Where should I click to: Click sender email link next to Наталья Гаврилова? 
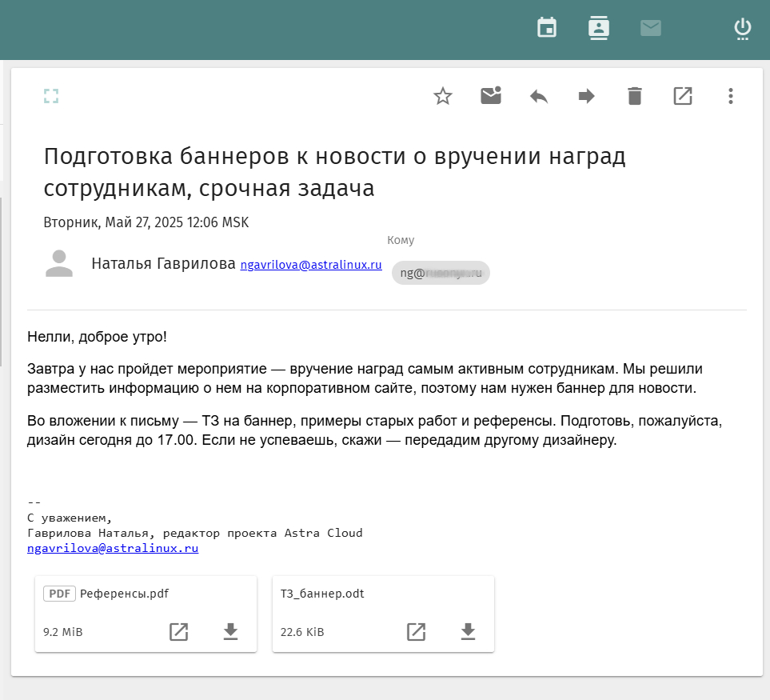pos(311,265)
